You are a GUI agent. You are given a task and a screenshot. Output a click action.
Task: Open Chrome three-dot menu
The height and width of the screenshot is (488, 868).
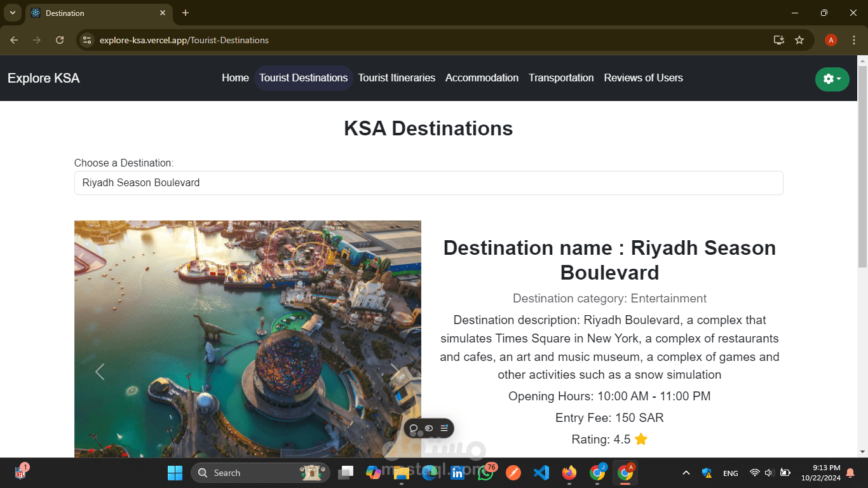(853, 40)
